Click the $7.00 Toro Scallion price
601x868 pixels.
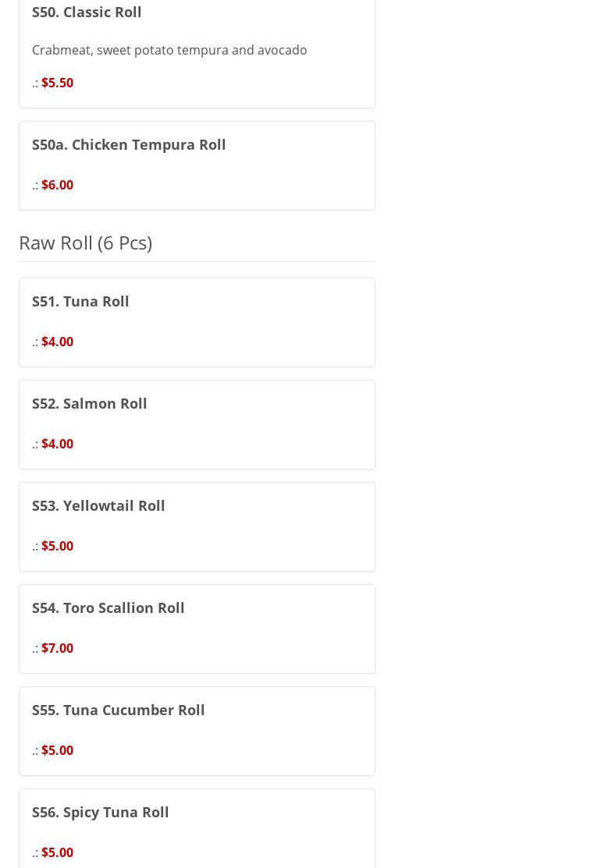pos(57,648)
